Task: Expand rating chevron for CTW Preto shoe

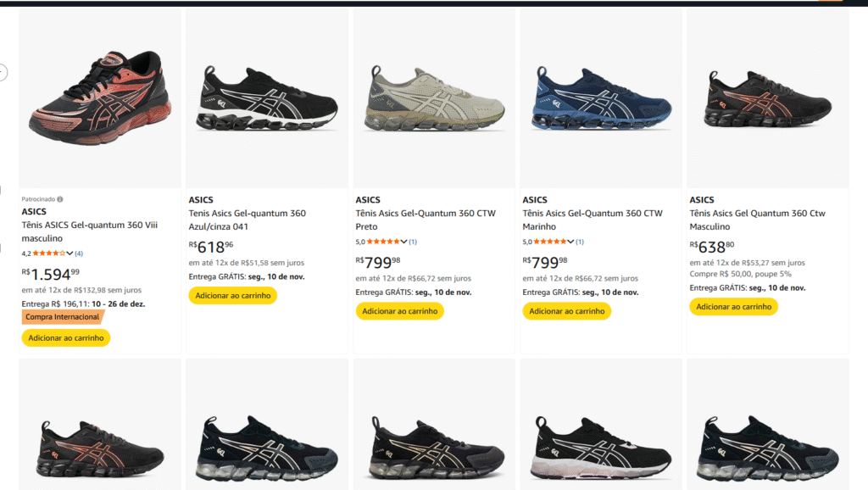Action: click(404, 242)
